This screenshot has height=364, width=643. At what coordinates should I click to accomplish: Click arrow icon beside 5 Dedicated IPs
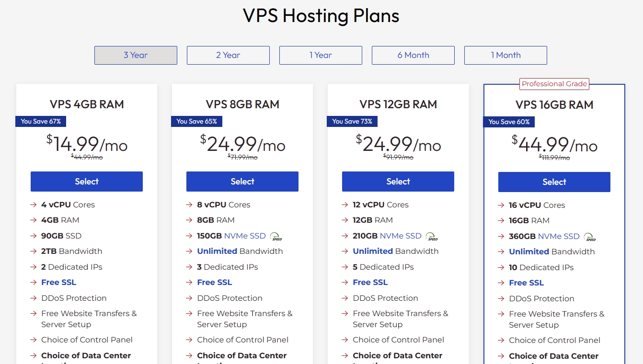[345, 267]
